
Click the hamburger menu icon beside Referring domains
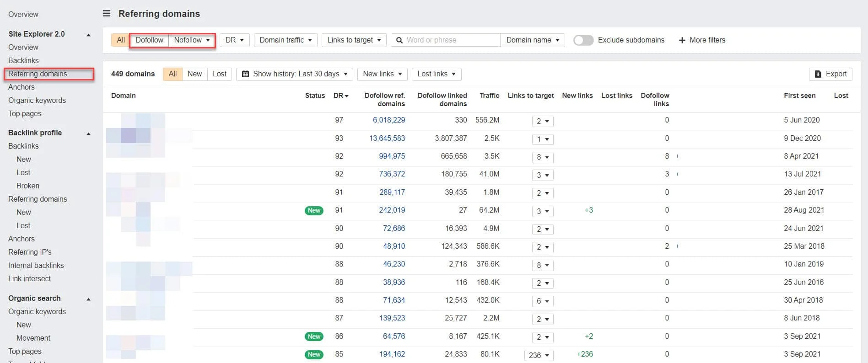pos(107,14)
